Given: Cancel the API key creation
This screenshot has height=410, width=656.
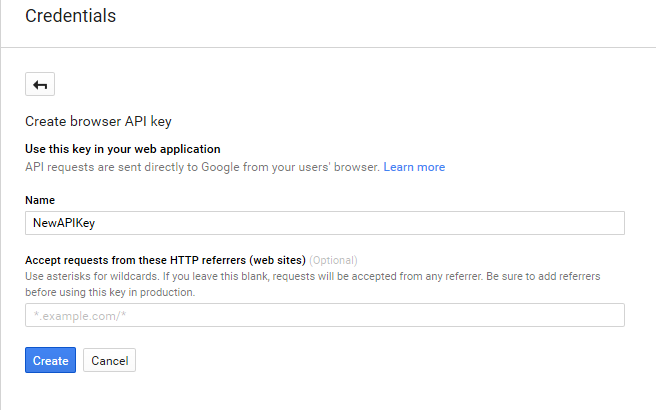Looking at the screenshot, I should click(110, 360).
